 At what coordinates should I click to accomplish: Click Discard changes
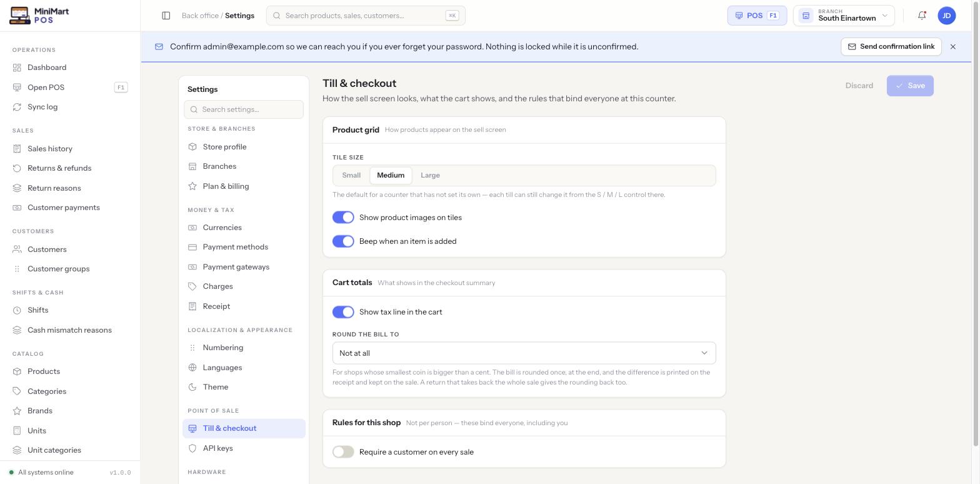point(859,86)
